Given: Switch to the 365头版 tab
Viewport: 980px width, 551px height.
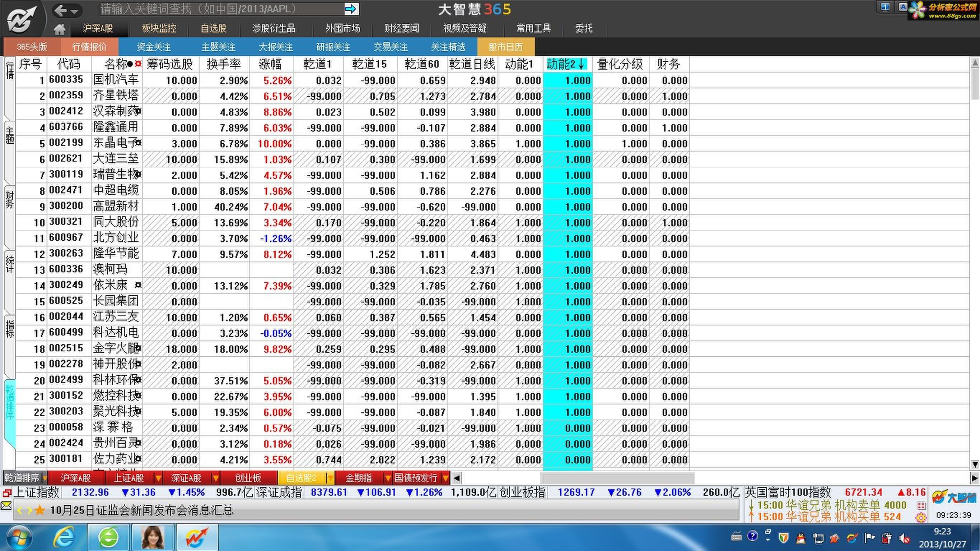Looking at the screenshot, I should click(x=32, y=47).
